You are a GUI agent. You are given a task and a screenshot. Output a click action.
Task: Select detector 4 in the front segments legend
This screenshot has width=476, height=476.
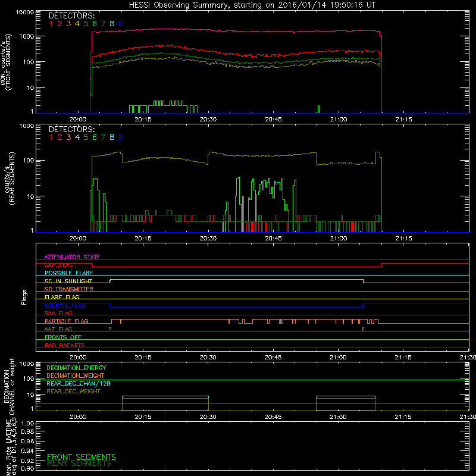(77, 24)
